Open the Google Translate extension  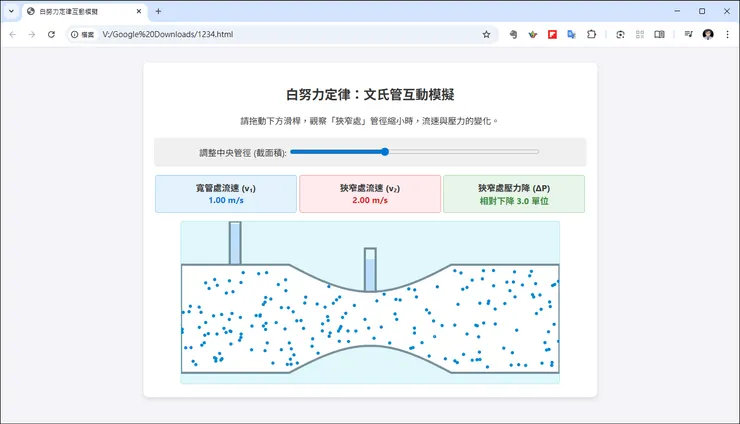(572, 34)
